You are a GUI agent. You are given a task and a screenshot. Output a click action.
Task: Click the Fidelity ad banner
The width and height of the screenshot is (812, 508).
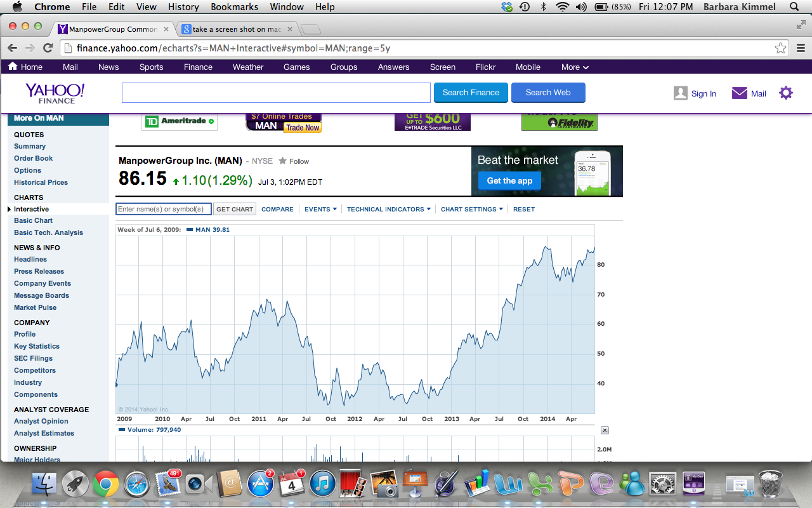560,121
